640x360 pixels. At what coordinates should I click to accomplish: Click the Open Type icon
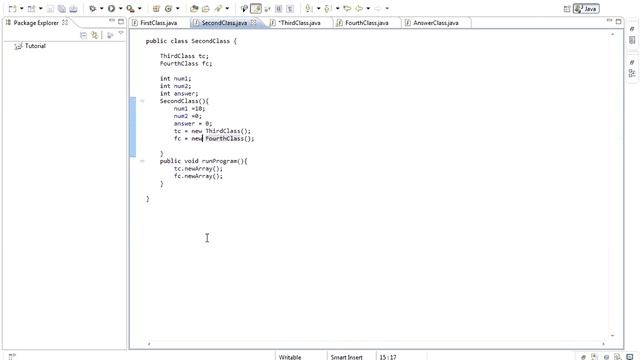[x=194, y=9]
